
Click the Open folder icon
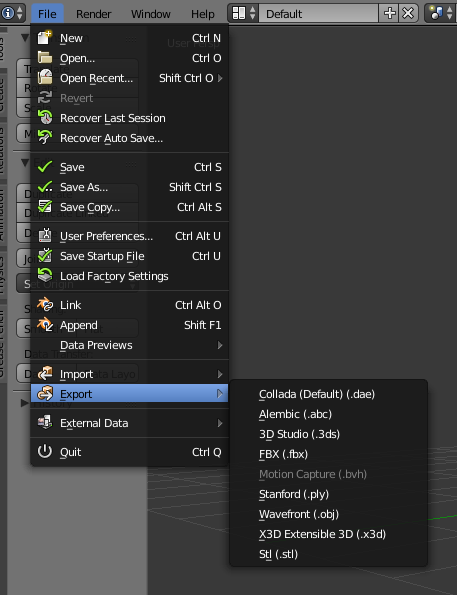(x=45, y=58)
